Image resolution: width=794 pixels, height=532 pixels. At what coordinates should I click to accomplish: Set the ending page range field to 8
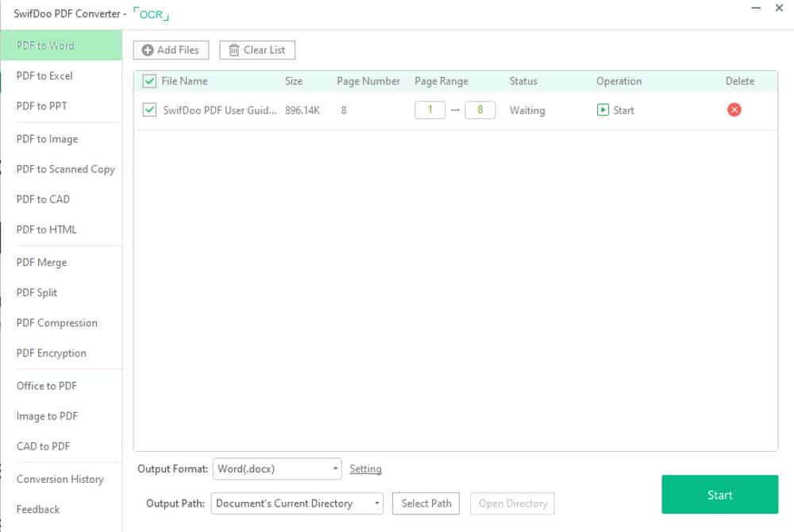point(478,110)
